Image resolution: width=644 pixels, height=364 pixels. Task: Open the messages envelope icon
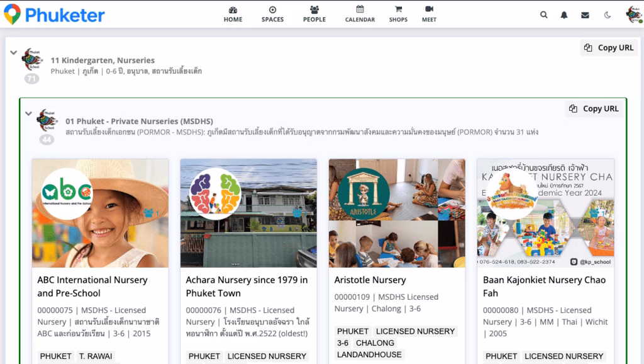585,15
